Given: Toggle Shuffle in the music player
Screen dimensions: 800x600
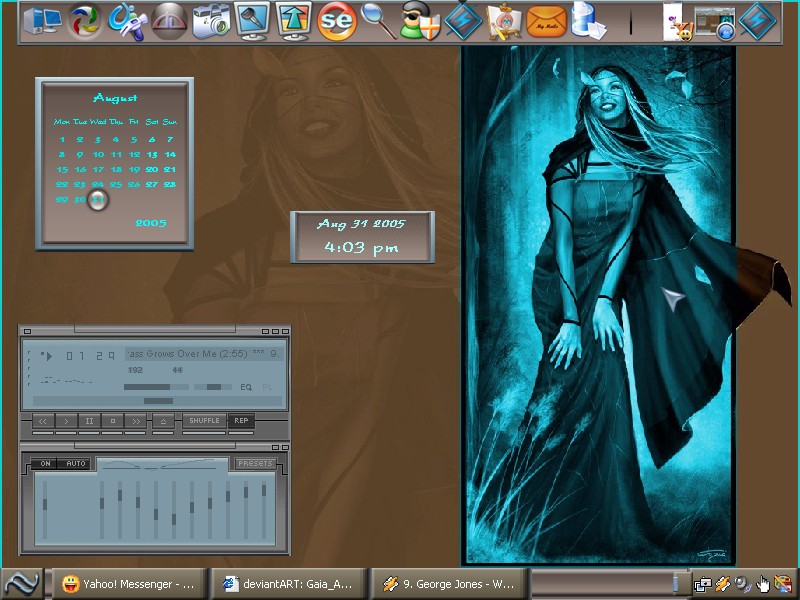Looking at the screenshot, I should [x=204, y=421].
